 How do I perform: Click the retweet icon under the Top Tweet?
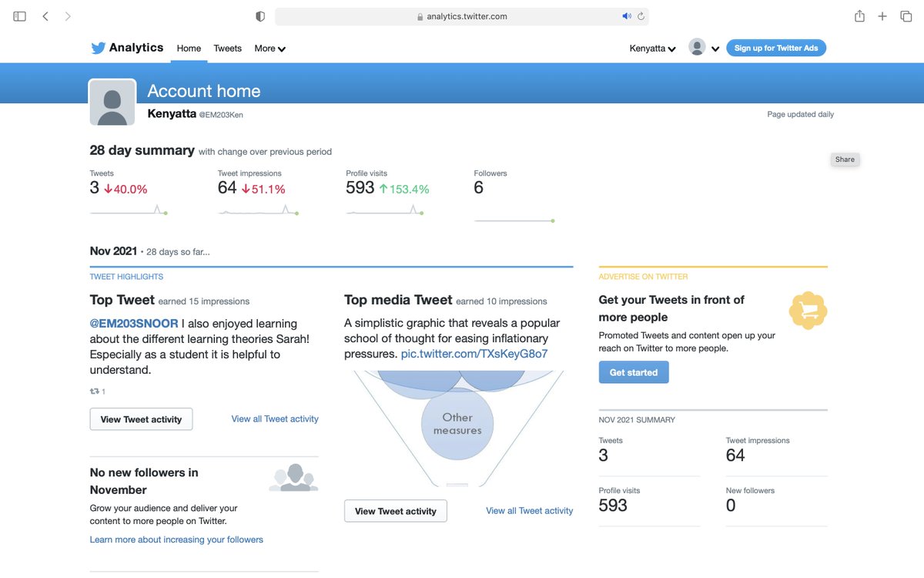95,391
